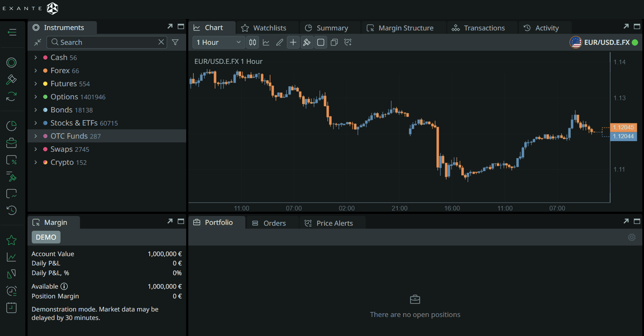Toggle collapse with the hamburger icon at sidebar top
This screenshot has width=644, height=336.
click(x=11, y=32)
